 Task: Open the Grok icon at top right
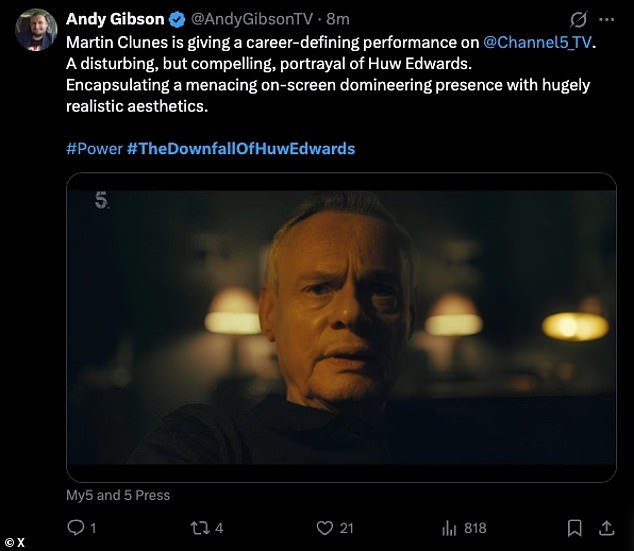click(x=577, y=19)
